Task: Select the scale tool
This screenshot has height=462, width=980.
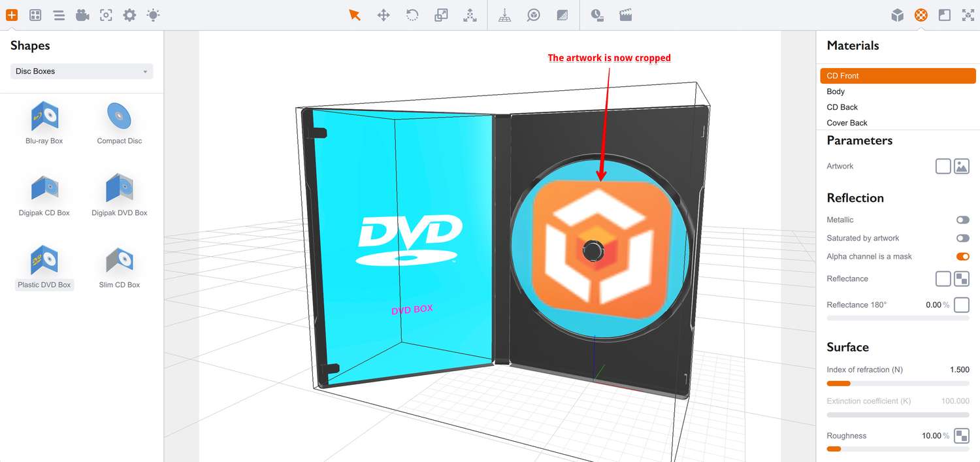Action: 441,14
